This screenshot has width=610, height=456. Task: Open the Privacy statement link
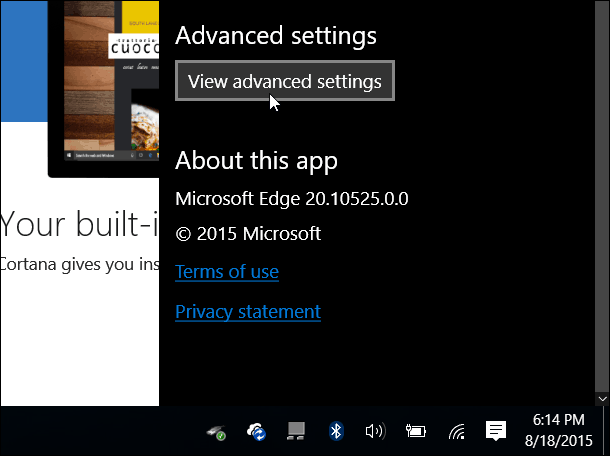tap(248, 312)
